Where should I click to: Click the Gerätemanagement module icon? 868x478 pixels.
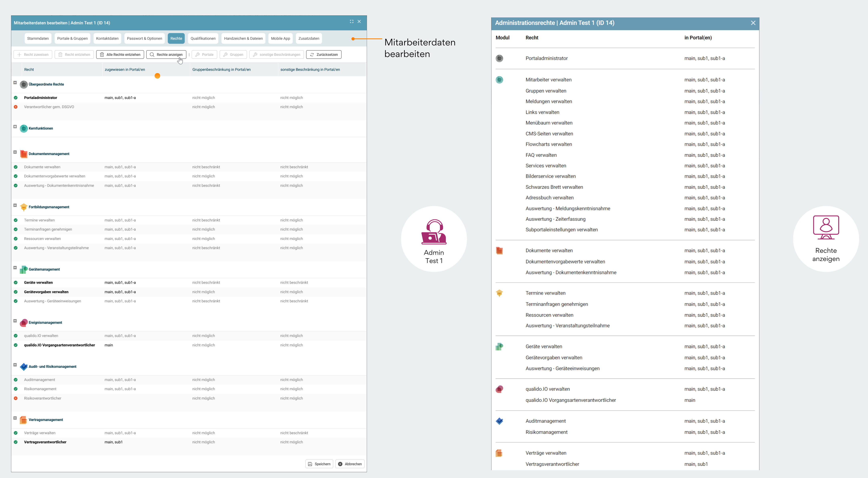coord(24,269)
